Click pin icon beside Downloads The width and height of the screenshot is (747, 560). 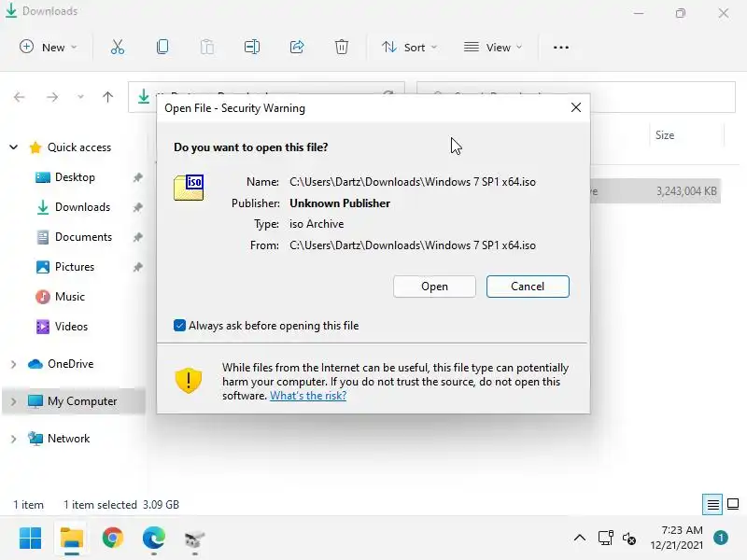137,207
